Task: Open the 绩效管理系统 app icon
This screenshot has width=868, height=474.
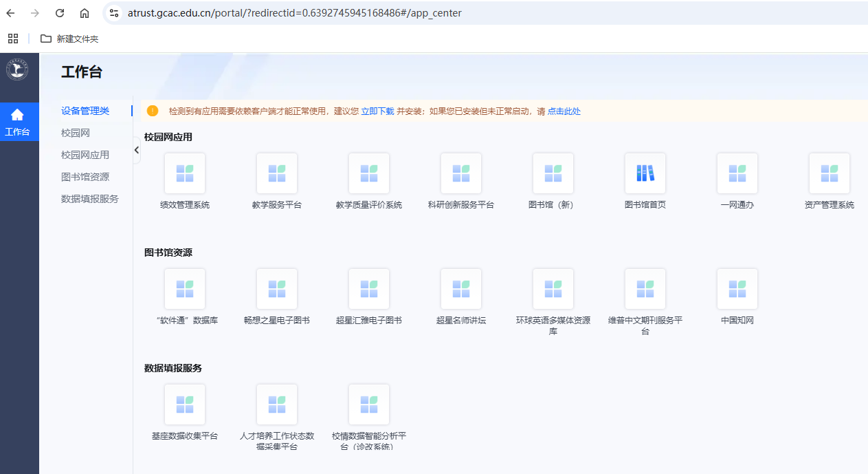Action: point(184,173)
